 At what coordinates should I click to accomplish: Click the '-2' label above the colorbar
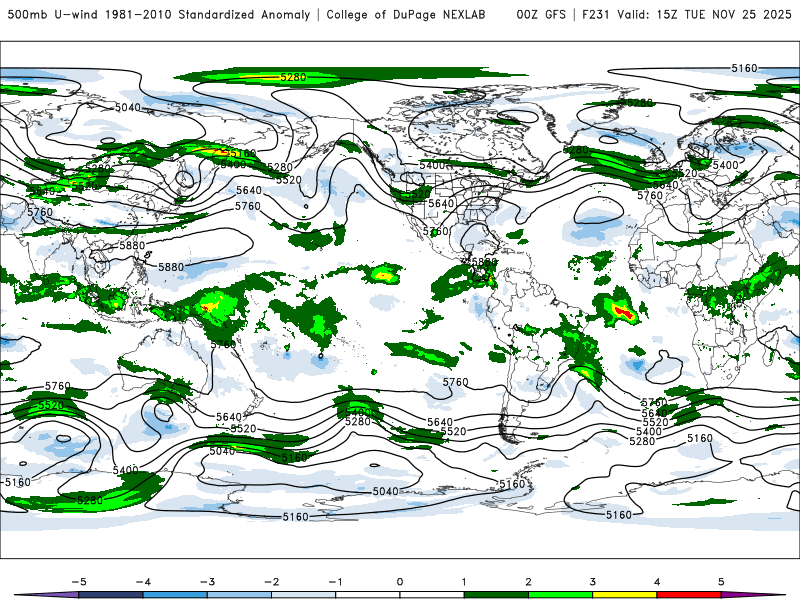coord(271,582)
